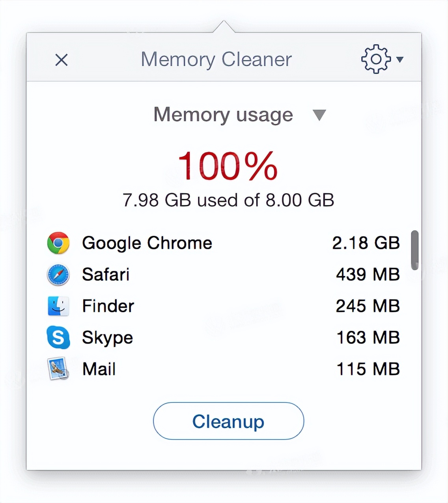Select the Memory usage header
The image size is (448, 503).
pyautogui.click(x=223, y=115)
